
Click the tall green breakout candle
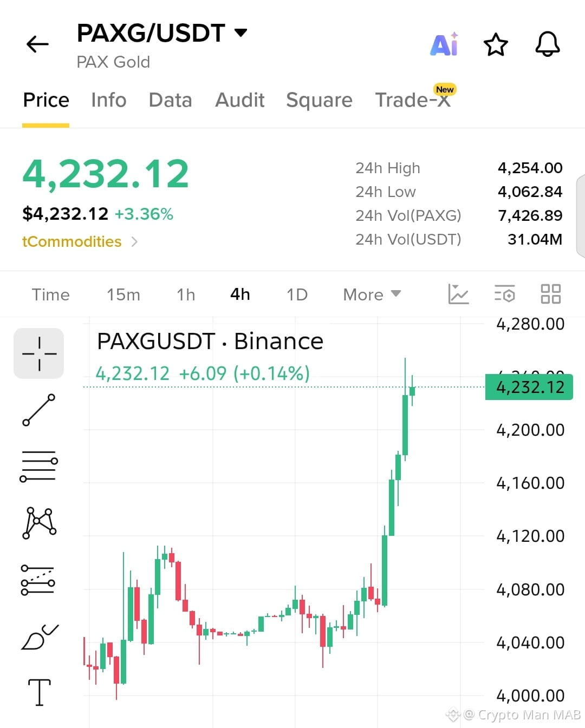(x=385, y=570)
